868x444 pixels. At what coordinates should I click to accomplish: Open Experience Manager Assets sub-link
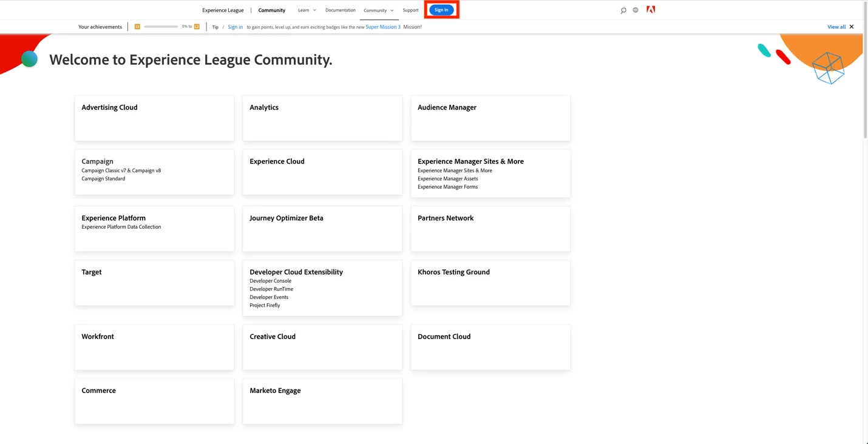pyautogui.click(x=447, y=179)
